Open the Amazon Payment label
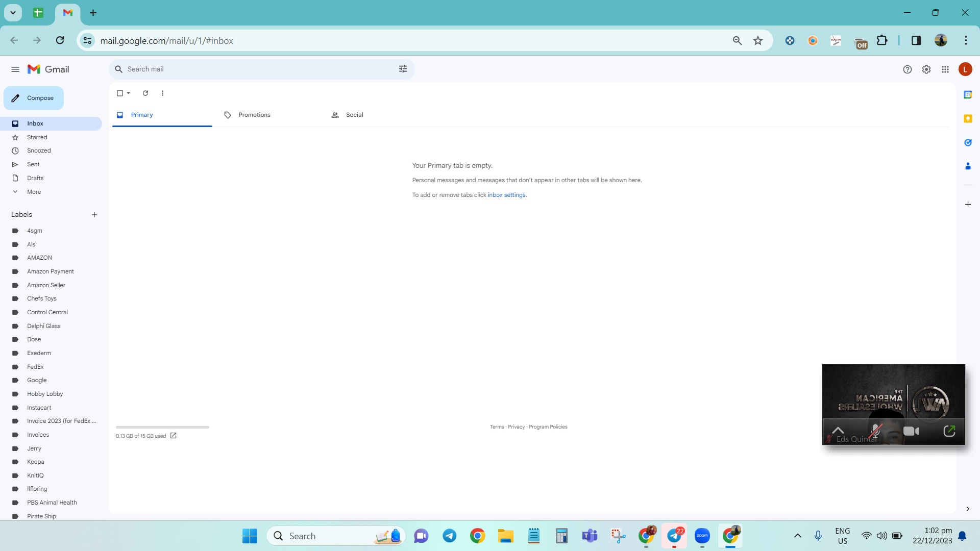The image size is (980, 551). (x=51, y=271)
